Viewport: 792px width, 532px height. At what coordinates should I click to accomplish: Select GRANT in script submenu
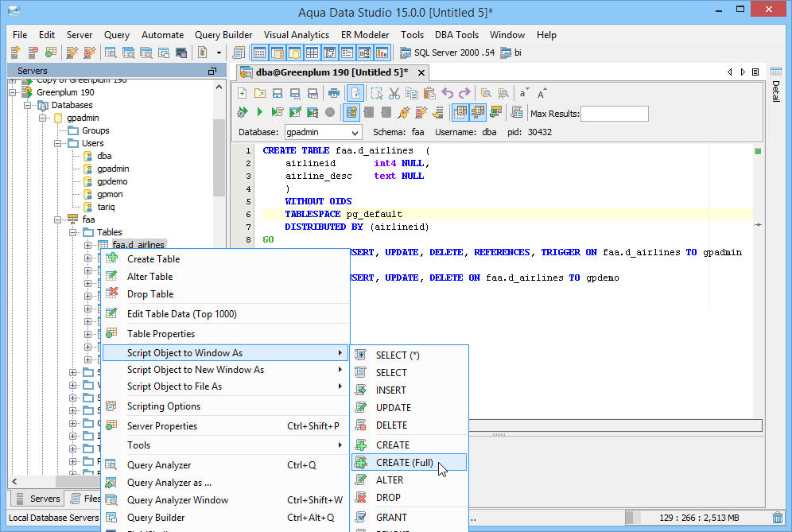(x=409, y=518)
